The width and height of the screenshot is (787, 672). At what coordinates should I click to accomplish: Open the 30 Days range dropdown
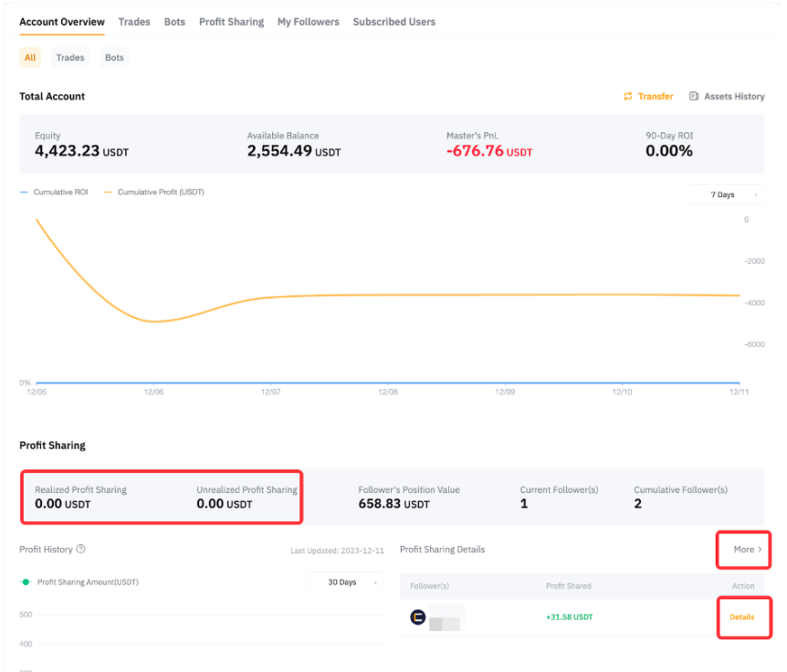345,582
